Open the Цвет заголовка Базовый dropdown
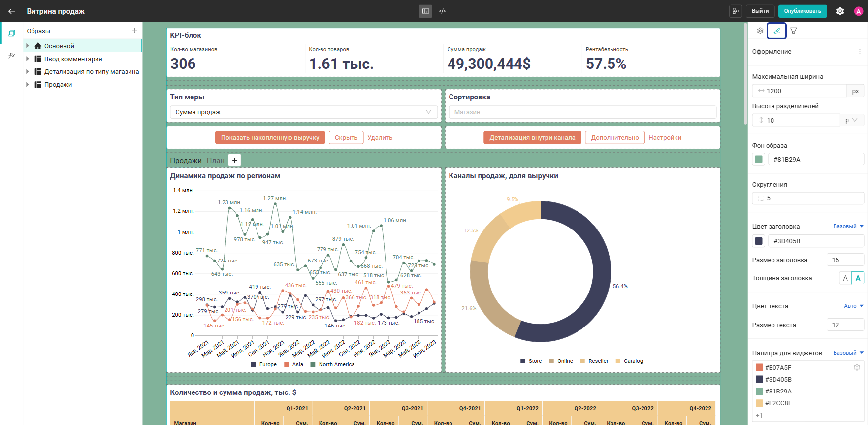Image resolution: width=868 pixels, height=425 pixels. (x=848, y=226)
